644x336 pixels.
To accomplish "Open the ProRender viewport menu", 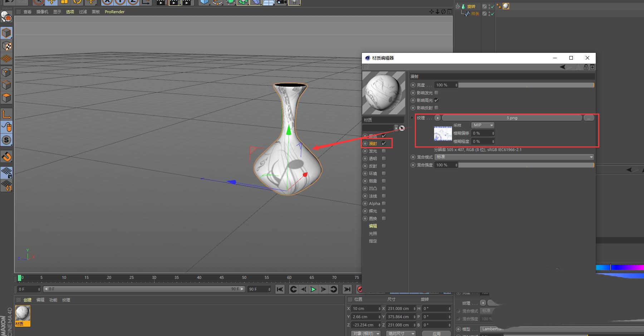I will 114,12.
